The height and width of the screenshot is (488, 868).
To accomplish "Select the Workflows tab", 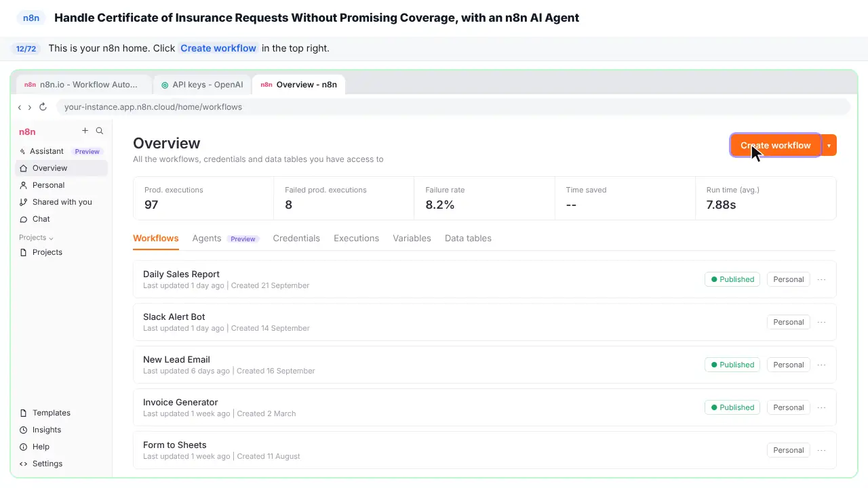I will [x=156, y=239].
